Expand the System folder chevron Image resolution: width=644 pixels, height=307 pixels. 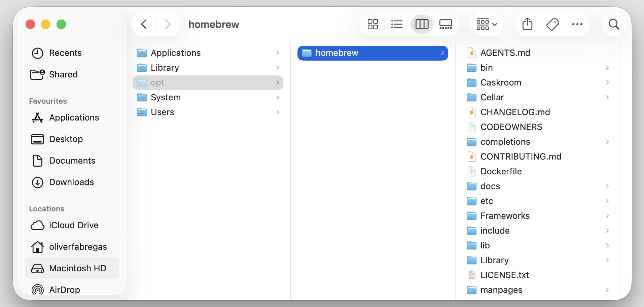(278, 97)
